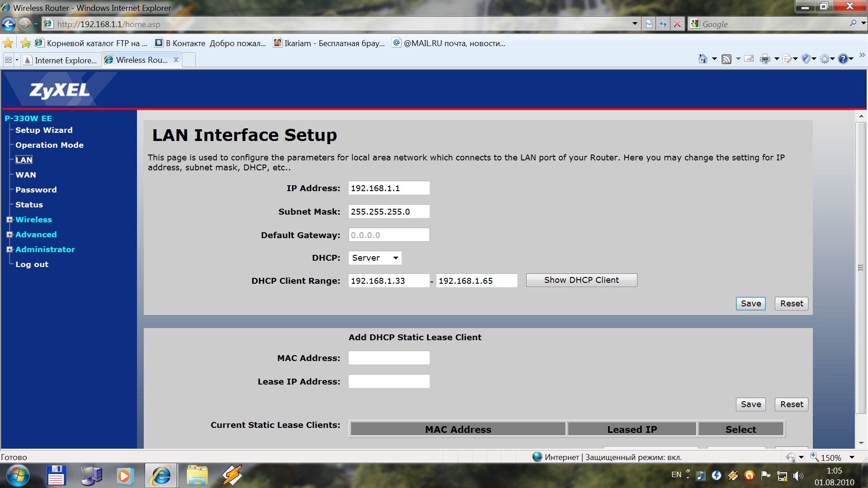Viewport: 868px width, 488px height.
Task: Open the WAN settings page
Action: (x=26, y=175)
